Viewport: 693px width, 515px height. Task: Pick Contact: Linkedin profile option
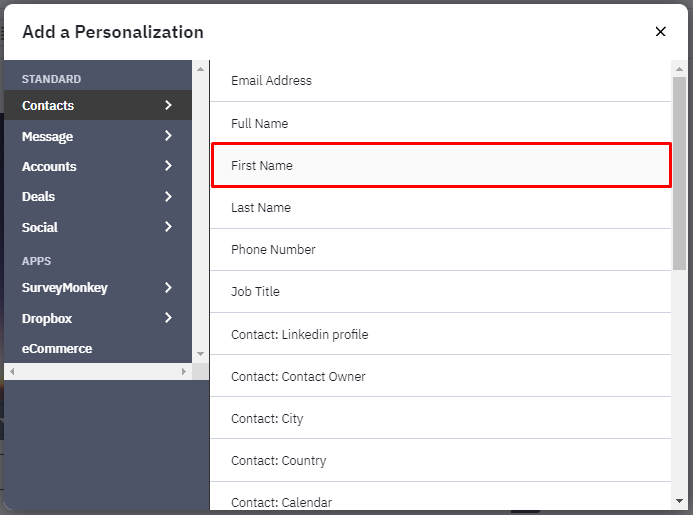point(441,334)
